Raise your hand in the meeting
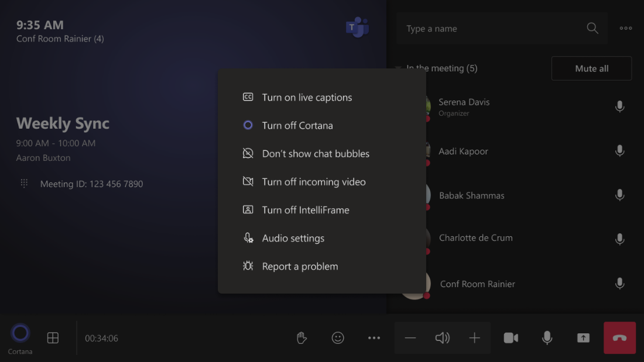Viewport: 644px width, 362px height. [x=302, y=338]
